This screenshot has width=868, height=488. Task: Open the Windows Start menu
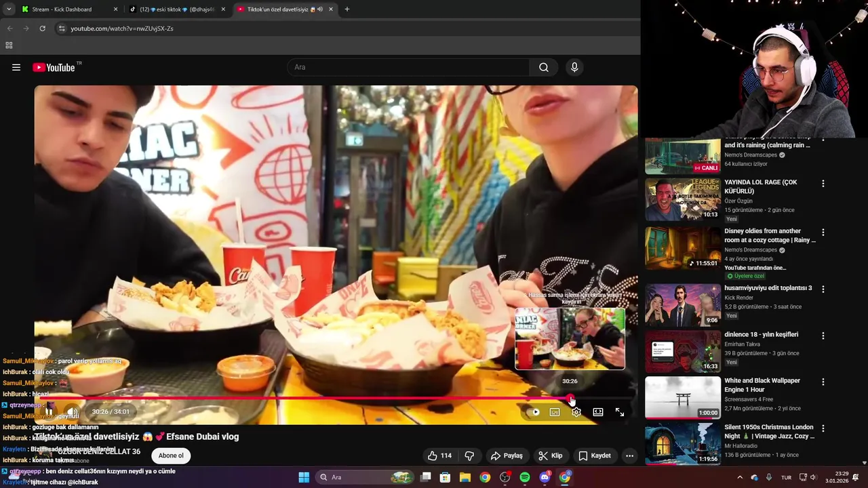tap(304, 477)
